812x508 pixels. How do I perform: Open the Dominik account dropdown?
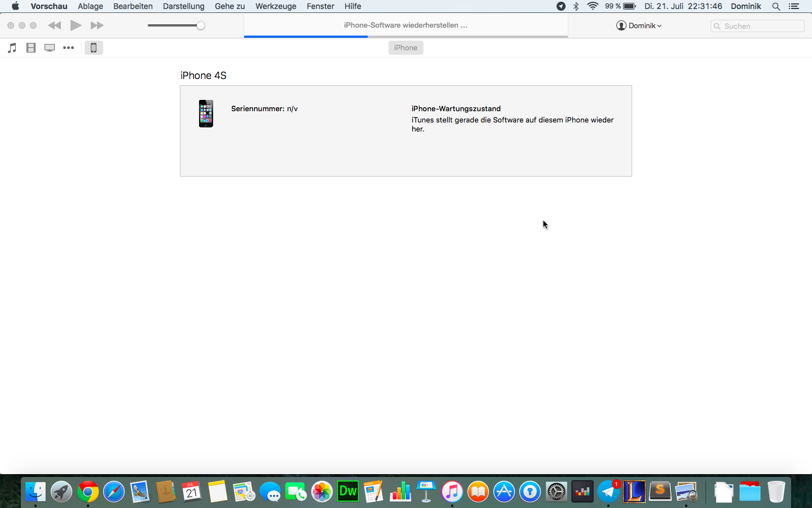click(x=639, y=26)
